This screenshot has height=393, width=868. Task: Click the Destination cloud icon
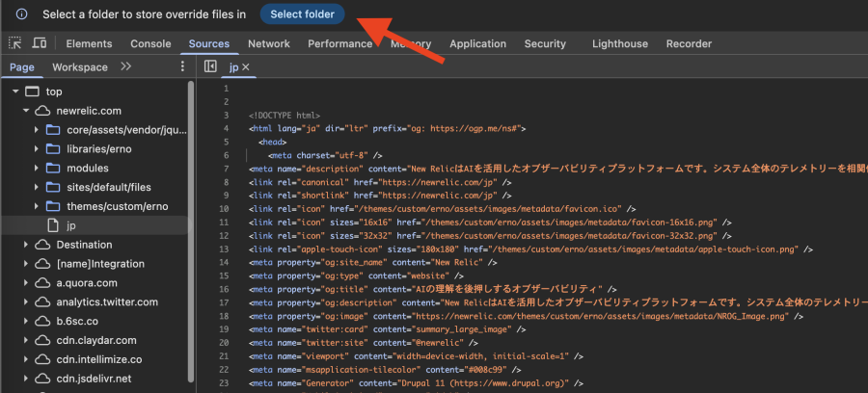click(x=42, y=245)
